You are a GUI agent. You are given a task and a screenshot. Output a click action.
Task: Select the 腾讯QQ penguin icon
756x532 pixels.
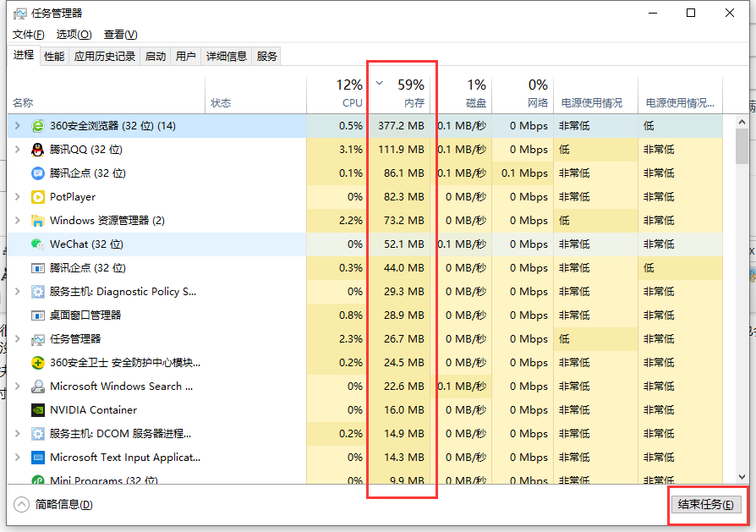[37, 150]
